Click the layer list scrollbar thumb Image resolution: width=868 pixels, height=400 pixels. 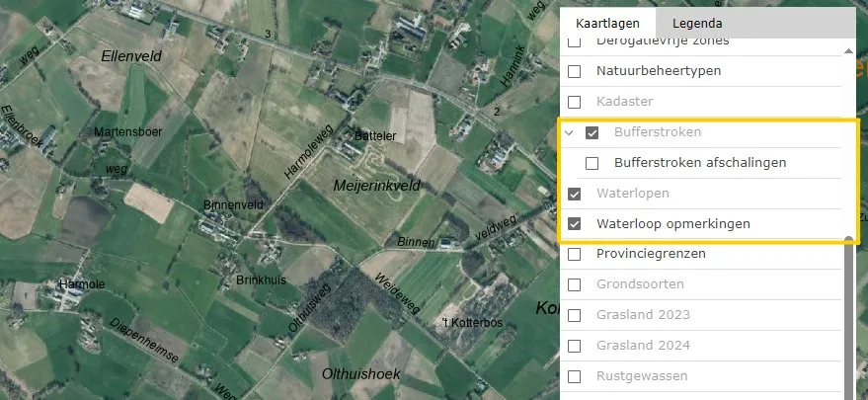[848, 319]
